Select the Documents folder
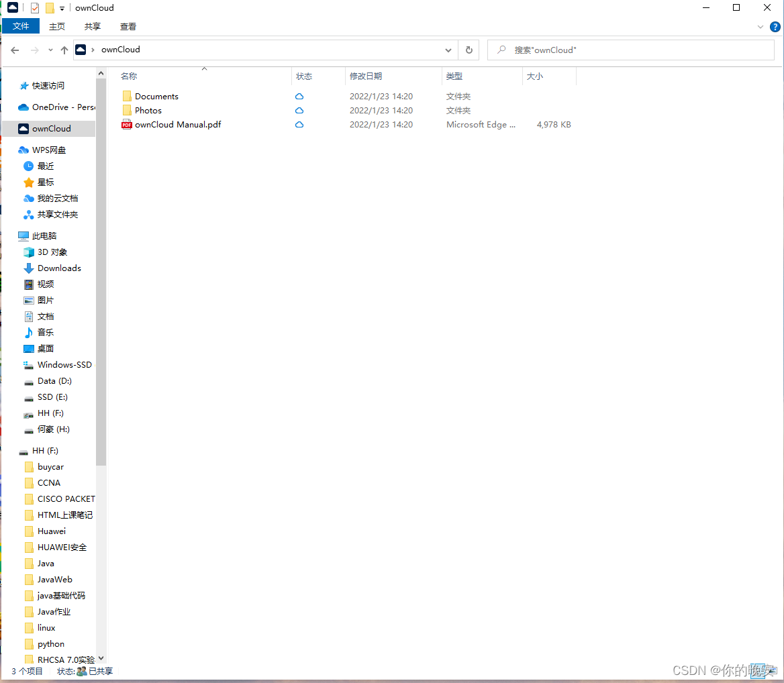The width and height of the screenshot is (784, 683). [156, 97]
